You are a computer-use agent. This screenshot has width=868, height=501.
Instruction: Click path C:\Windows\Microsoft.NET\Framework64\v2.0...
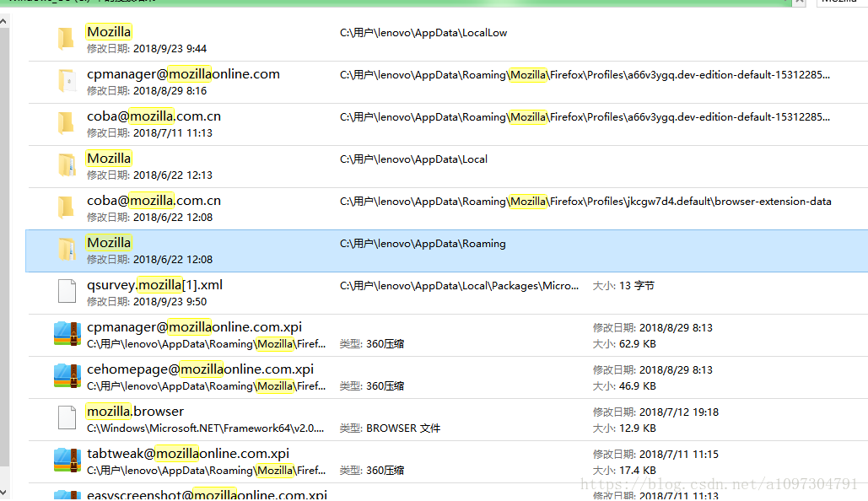pos(205,428)
